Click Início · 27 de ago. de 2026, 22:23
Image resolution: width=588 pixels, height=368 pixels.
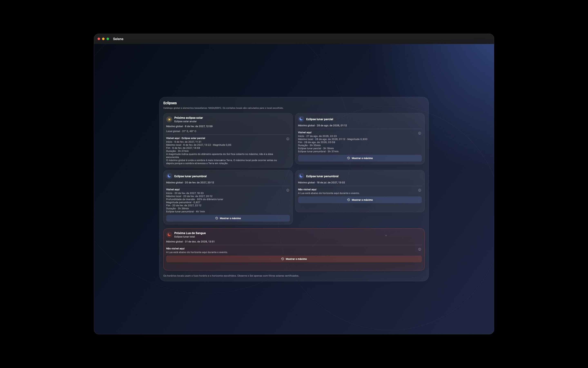317,136
